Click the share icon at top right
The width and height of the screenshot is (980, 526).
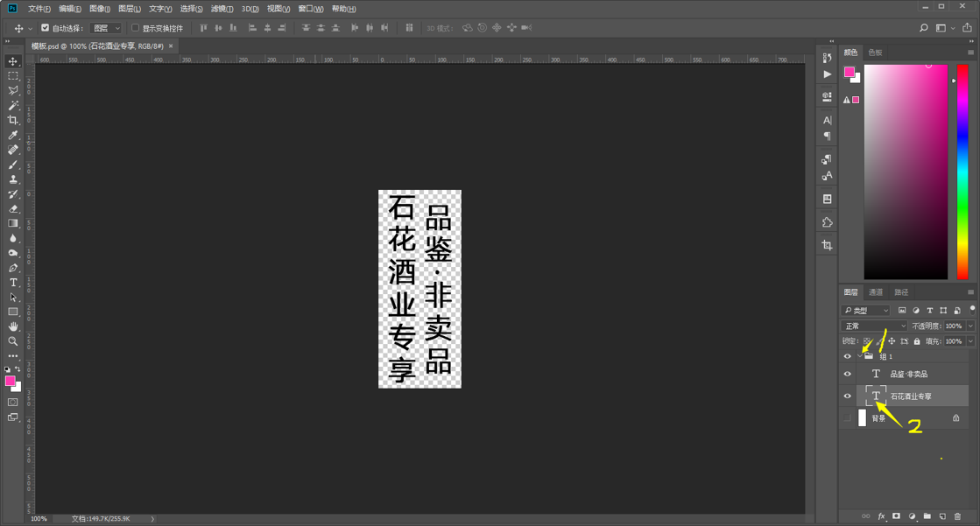[x=968, y=27]
